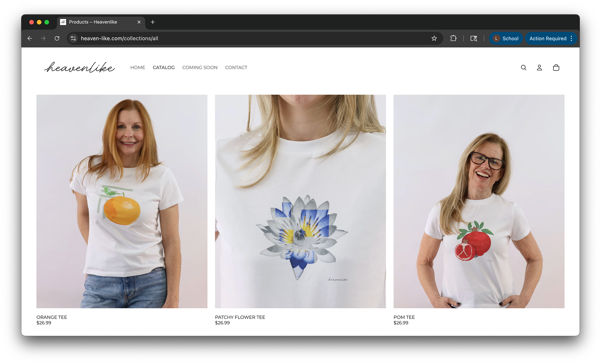Open the School profile menu
The image size is (601, 364).
click(x=506, y=38)
